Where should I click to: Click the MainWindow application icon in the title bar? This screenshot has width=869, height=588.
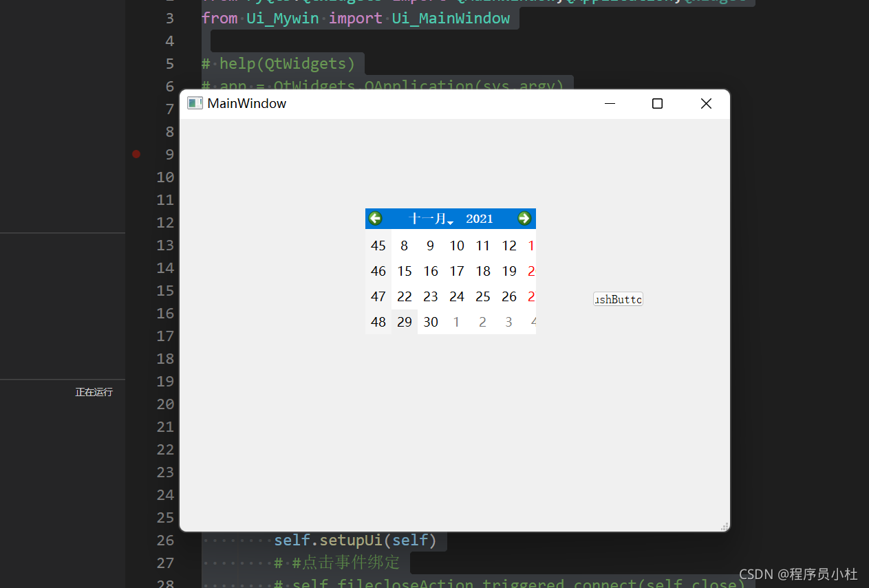pos(195,103)
